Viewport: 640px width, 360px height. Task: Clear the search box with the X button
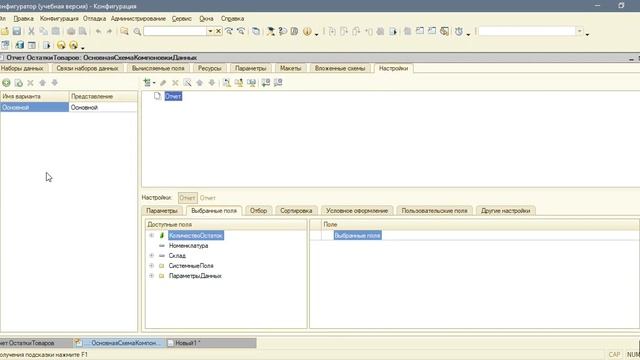(x=218, y=31)
